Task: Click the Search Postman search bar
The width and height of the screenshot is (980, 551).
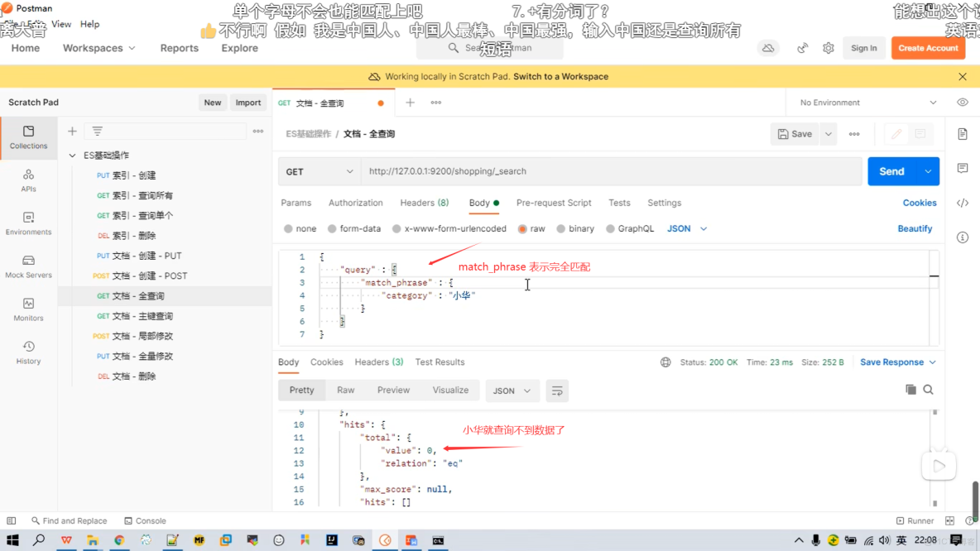Action: coord(497,48)
